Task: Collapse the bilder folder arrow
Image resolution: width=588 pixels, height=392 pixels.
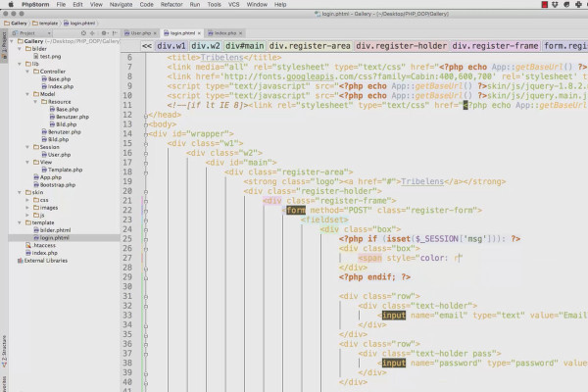Action: click(20, 49)
